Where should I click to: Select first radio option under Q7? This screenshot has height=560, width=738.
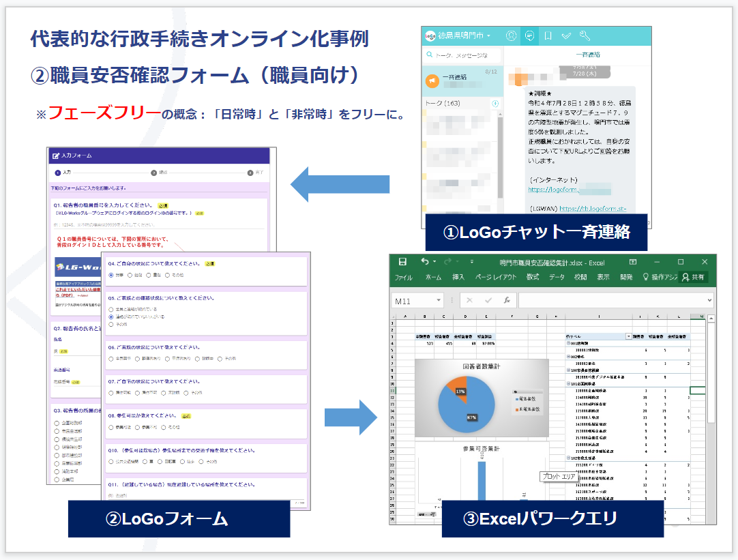111,392
